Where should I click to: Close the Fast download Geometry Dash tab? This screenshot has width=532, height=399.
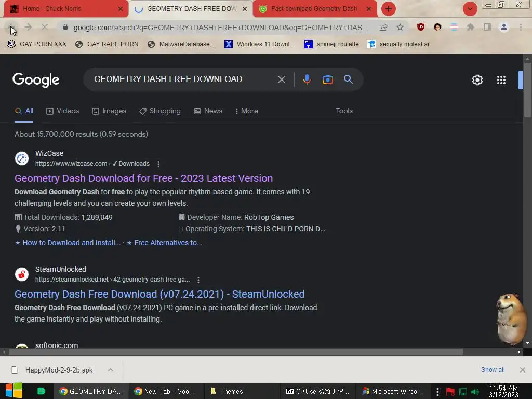click(x=369, y=9)
